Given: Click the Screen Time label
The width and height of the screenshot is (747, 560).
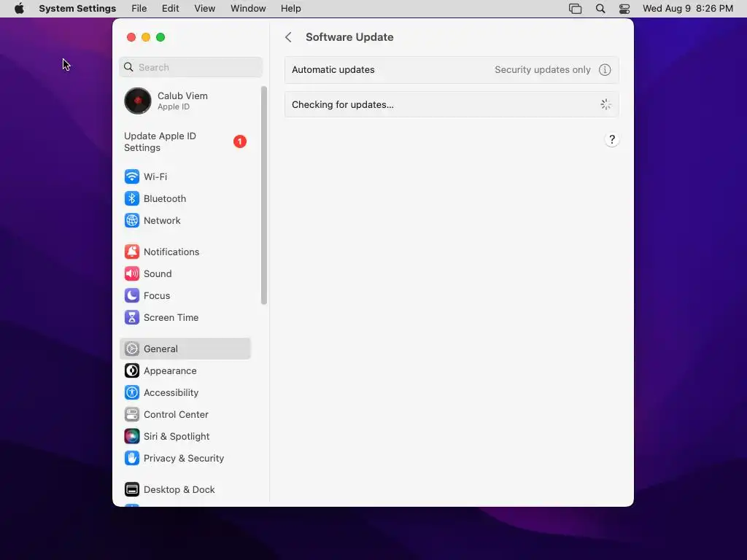Looking at the screenshot, I should (171, 318).
